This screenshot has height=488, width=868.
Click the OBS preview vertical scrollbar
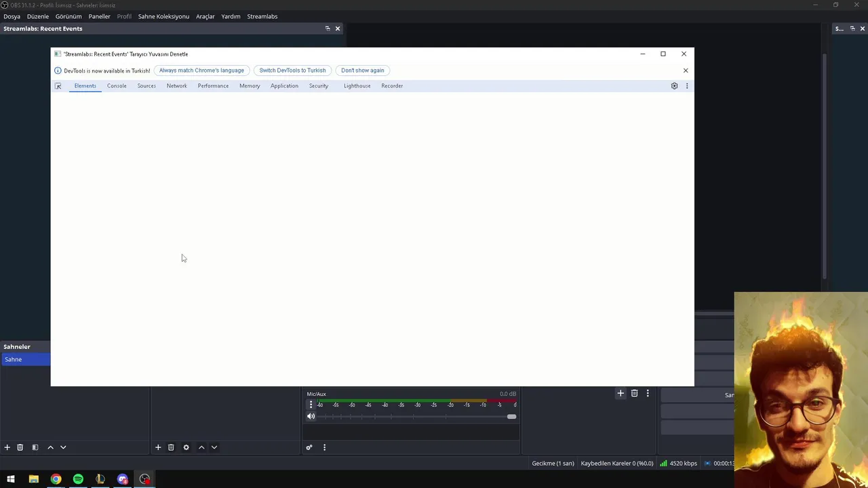(825, 166)
